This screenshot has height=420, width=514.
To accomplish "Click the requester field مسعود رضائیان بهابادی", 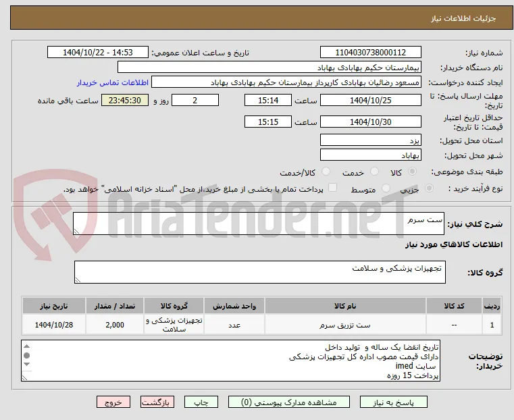I will [x=286, y=82].
